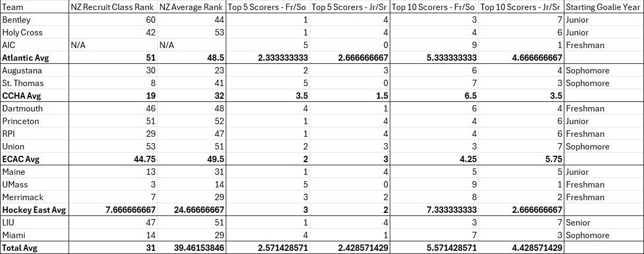
Task: Click the 'Hockey East Avg' row label
Action: (34, 210)
